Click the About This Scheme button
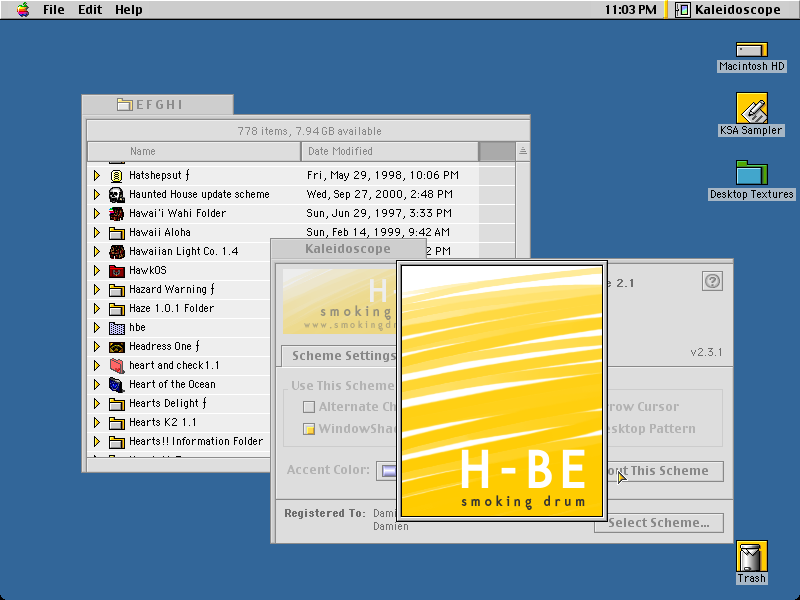Viewport: 800px width, 600px height. pos(663,471)
